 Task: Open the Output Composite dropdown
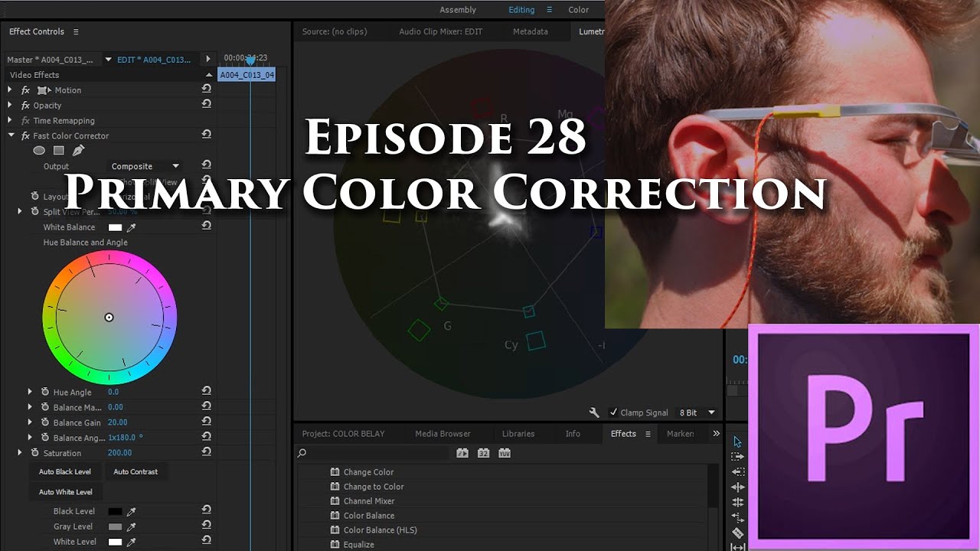coord(144,166)
